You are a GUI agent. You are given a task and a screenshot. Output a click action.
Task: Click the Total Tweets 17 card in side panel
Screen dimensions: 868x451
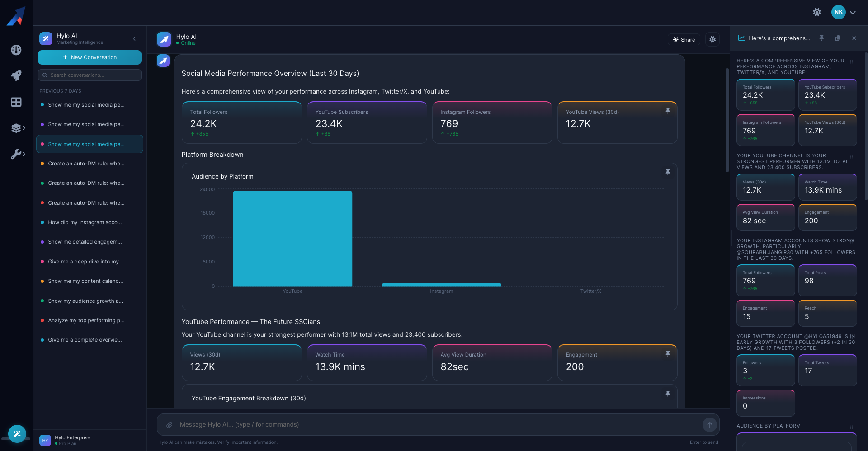828,370
